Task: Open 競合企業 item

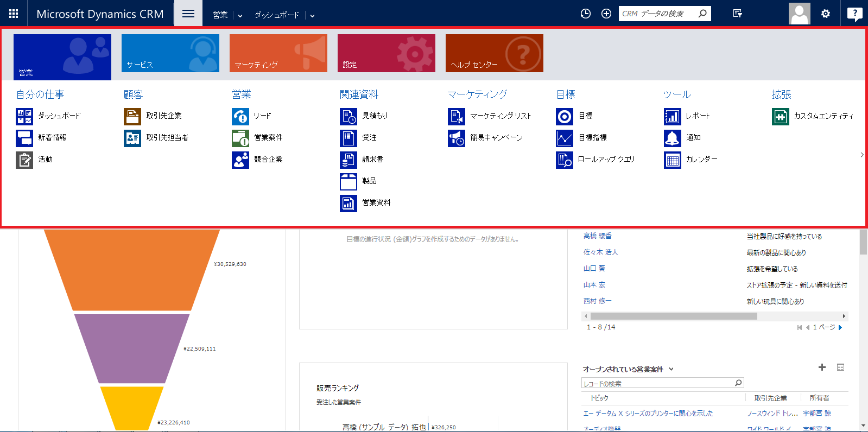Action: pos(257,160)
